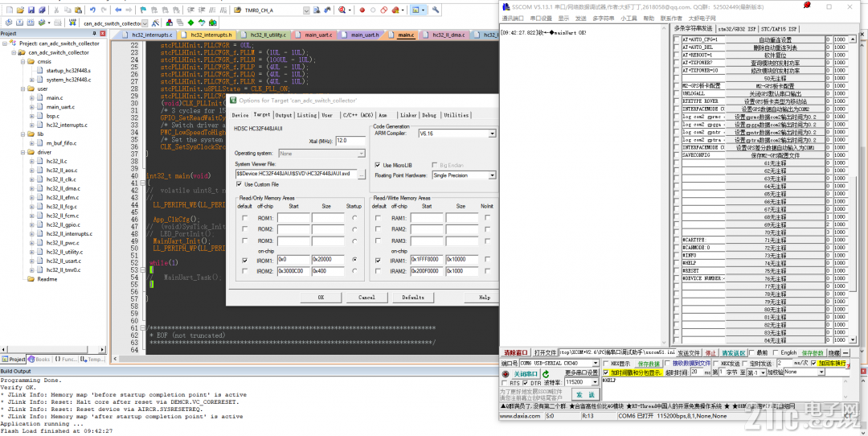Open Options for Target magic wand icon
Screen dimensions: 868x436
[x=158, y=23]
